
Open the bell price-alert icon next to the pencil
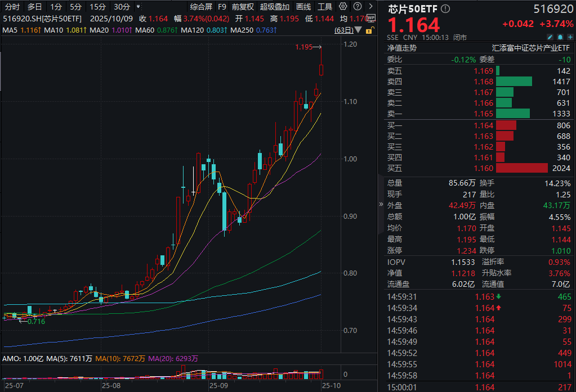pos(561,36)
